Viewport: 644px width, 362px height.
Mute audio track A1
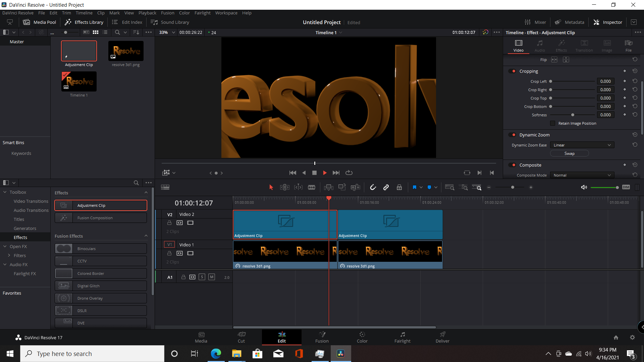pyautogui.click(x=212, y=277)
